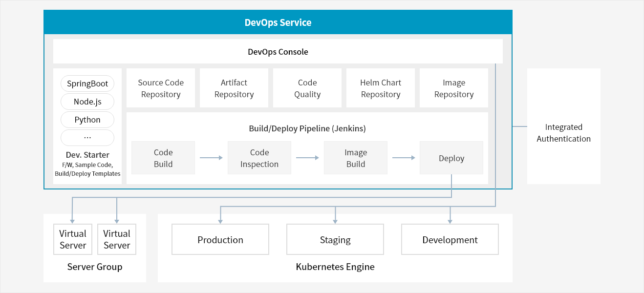The image size is (644, 293).
Task: Select the Code Quality box
Action: coord(307,88)
